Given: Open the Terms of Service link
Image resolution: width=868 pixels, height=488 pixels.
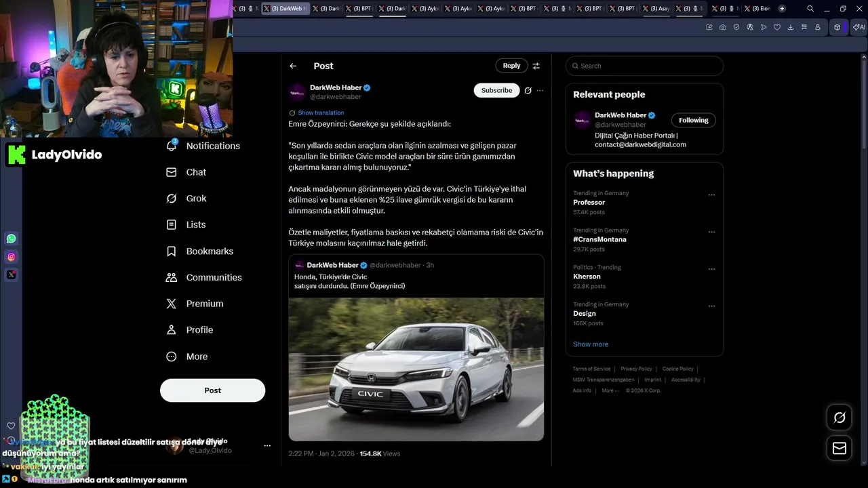Looking at the screenshot, I should click(x=591, y=369).
